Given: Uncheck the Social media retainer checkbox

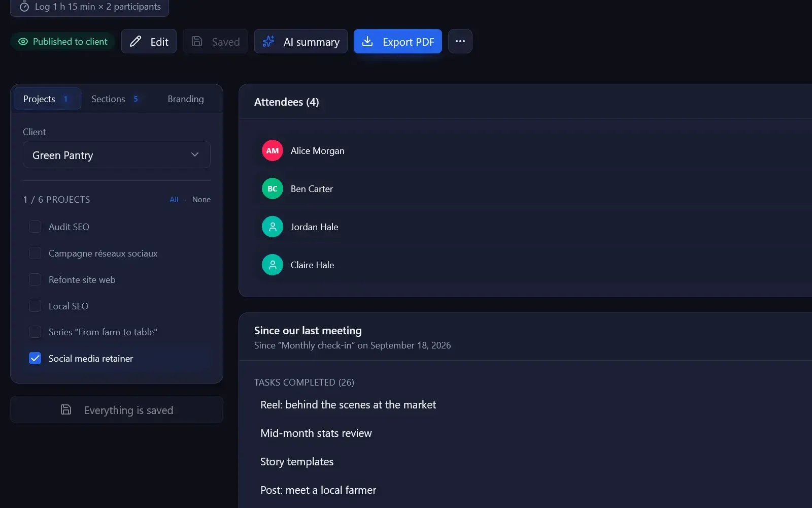Looking at the screenshot, I should [x=35, y=358].
